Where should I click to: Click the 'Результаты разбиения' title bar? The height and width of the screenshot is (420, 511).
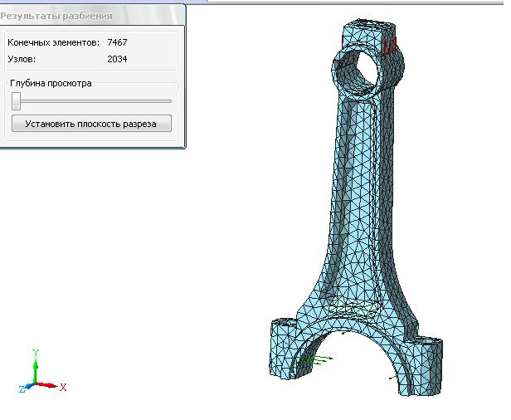(93, 16)
